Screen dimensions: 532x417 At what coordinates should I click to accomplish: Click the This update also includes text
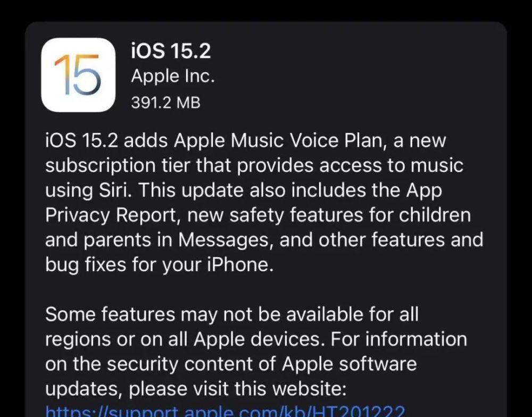pyautogui.click(x=252, y=190)
